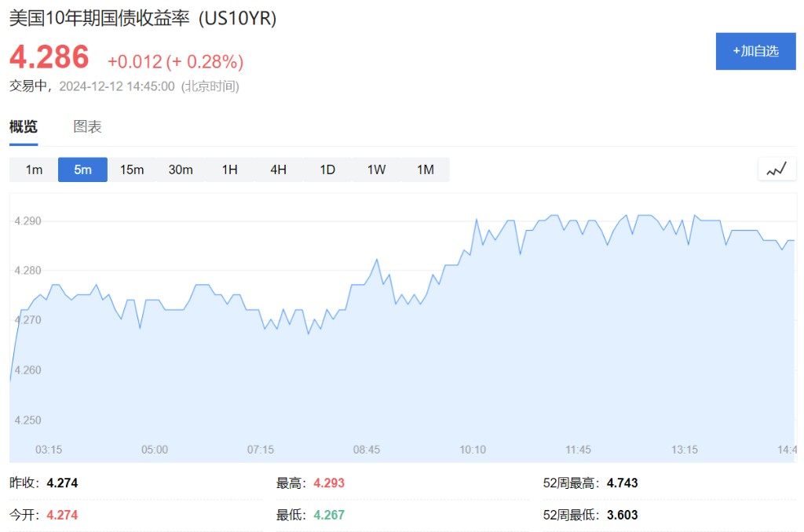Select the 1M timeframe
The height and width of the screenshot is (532, 804).
click(x=426, y=169)
